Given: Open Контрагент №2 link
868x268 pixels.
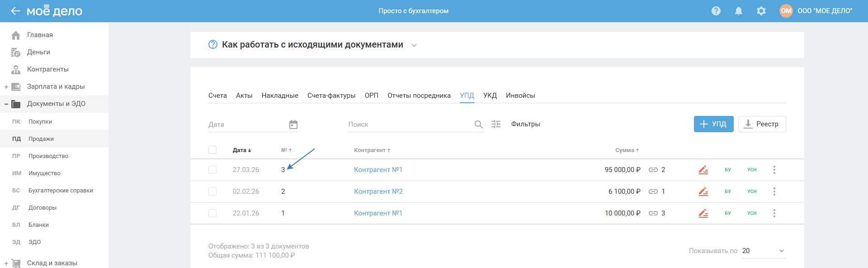Looking at the screenshot, I should 378,191.
